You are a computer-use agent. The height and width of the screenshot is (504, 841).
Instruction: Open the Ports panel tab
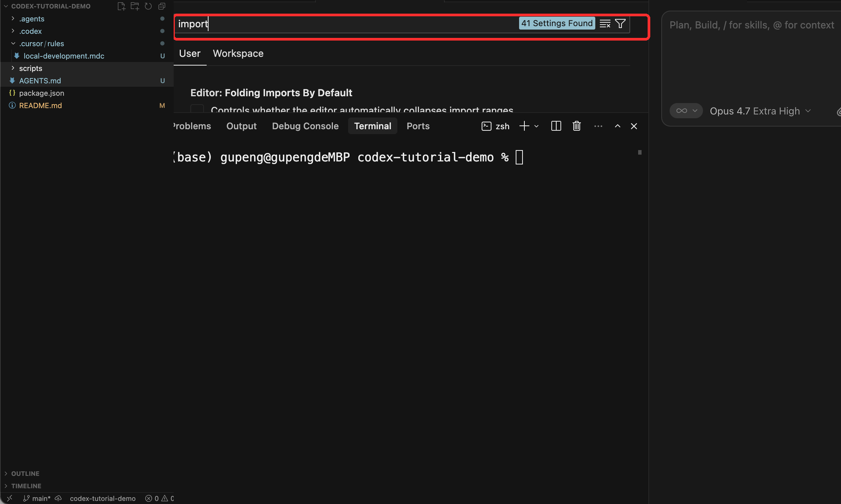pyautogui.click(x=418, y=126)
